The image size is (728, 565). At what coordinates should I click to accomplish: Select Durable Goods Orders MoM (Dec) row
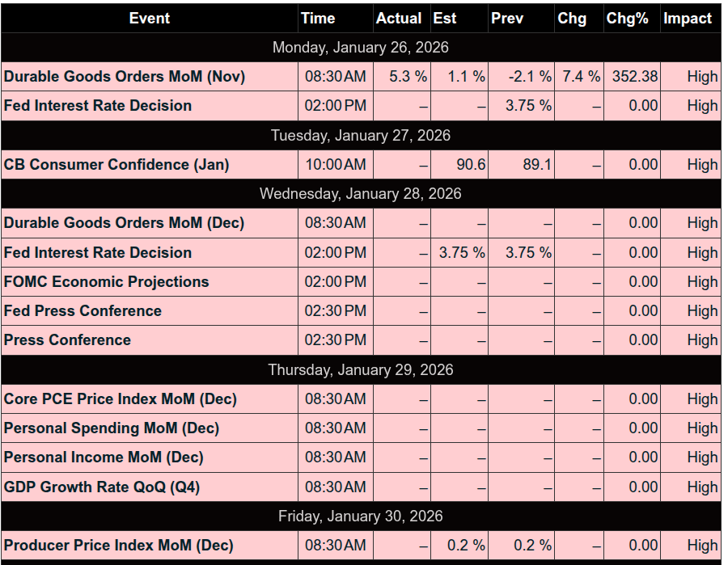(124, 223)
